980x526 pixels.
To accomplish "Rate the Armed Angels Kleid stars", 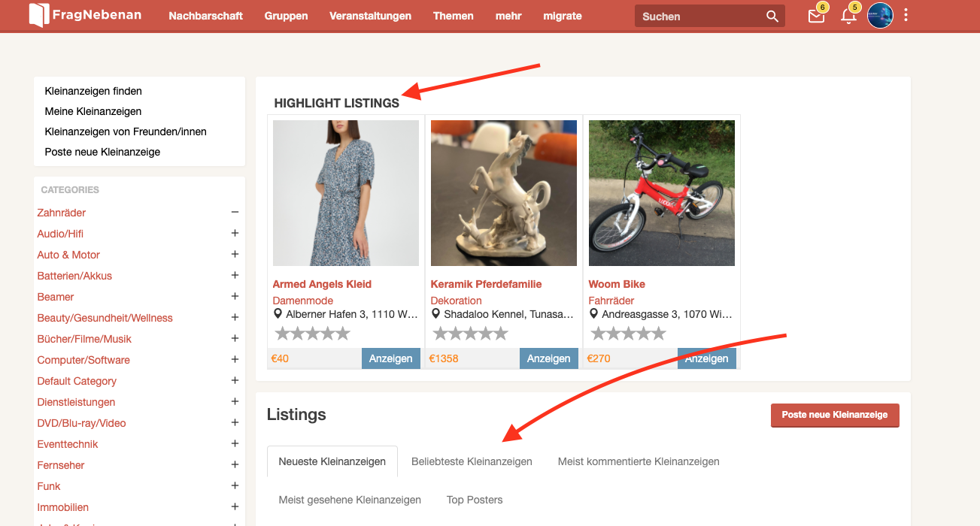I will click(x=312, y=333).
